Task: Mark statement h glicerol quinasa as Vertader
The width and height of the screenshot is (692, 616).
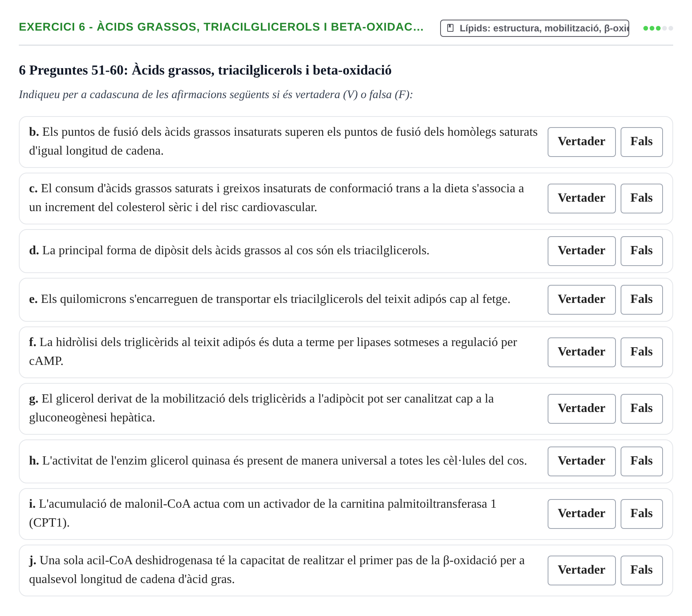Action: click(581, 461)
